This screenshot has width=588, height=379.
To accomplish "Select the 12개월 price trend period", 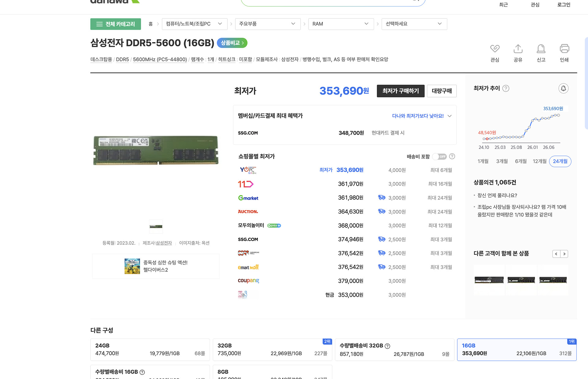I will point(540,161).
